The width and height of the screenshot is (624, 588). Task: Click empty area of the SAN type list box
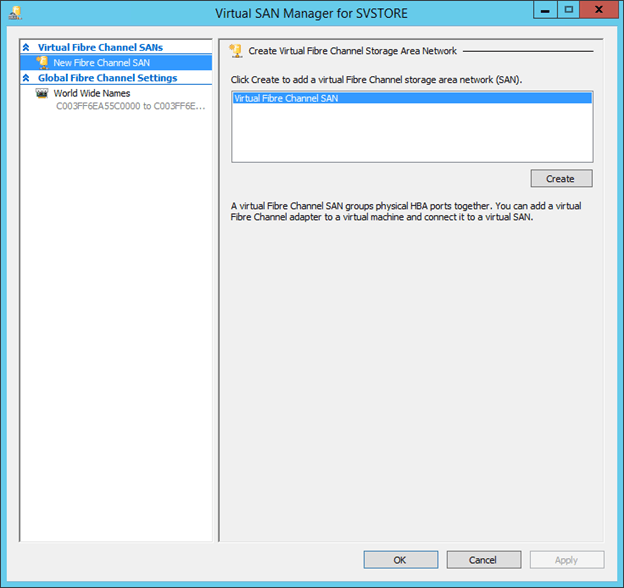point(411,135)
